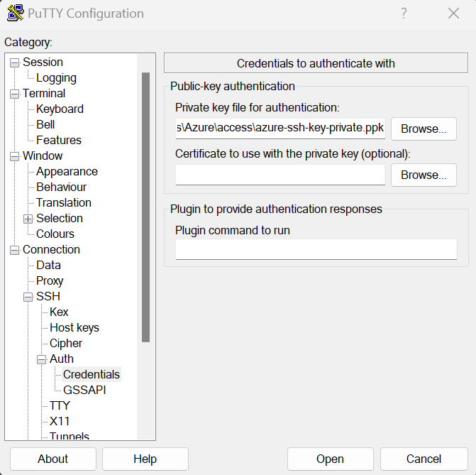Browse for the certificate file
This screenshot has width=476, height=475.
[424, 175]
